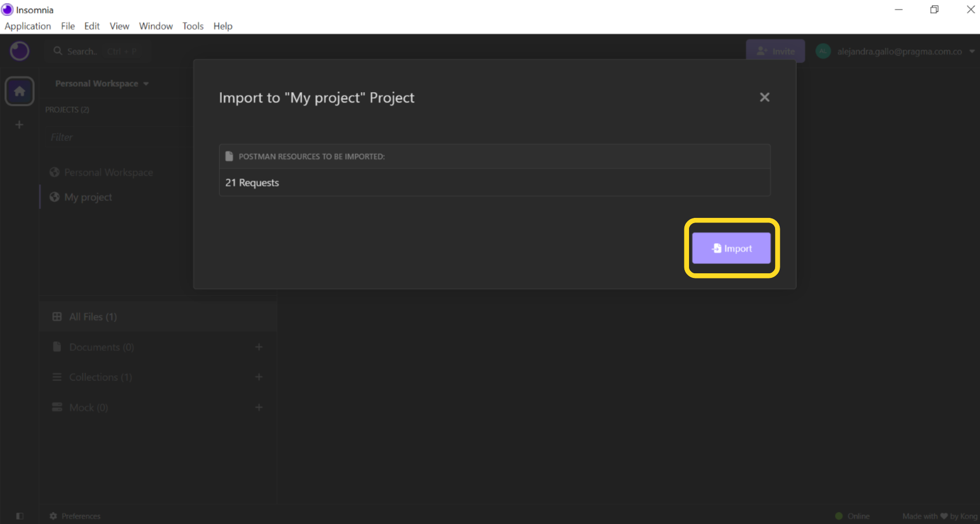This screenshot has width=980, height=524.
Task: Close the Import to My project dialog
Action: [764, 97]
